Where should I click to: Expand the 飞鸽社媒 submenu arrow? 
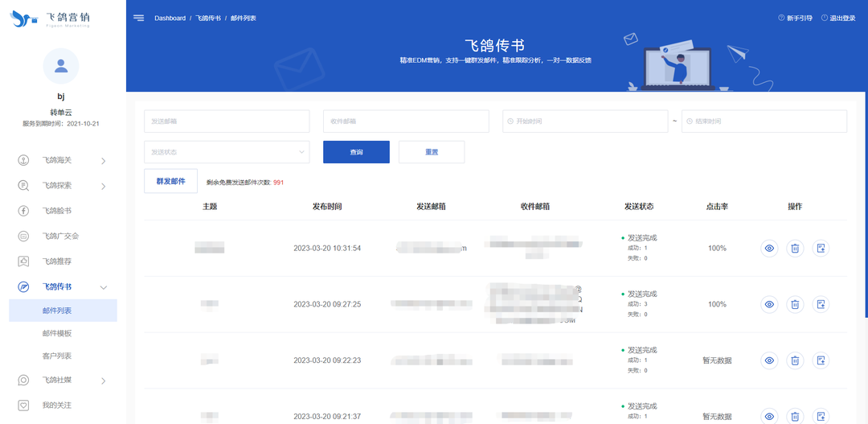(104, 381)
